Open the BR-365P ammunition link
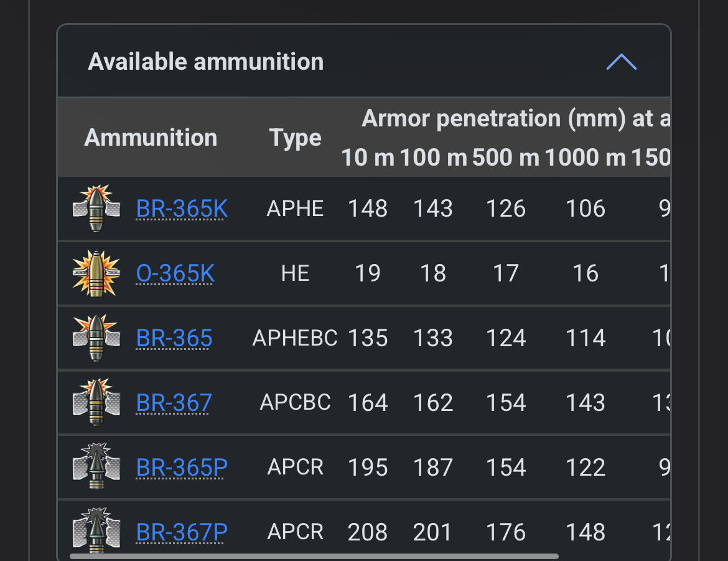Viewport: 728px width, 561px height. [182, 468]
